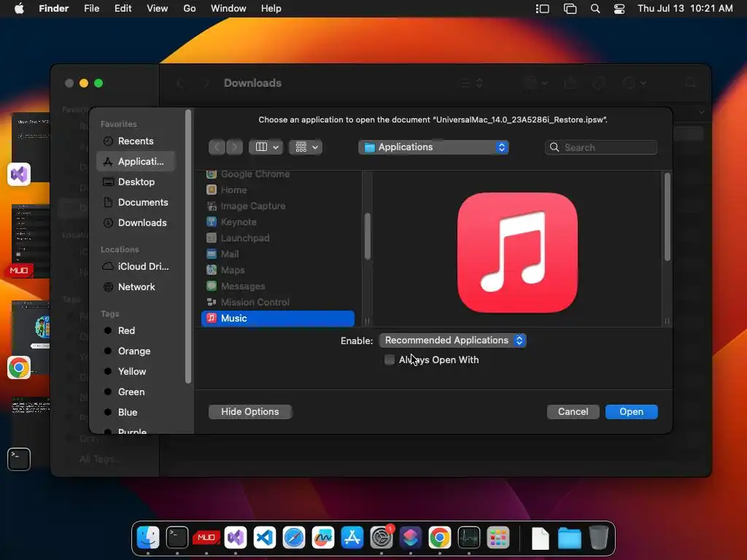Check the Always Open With checkbox

(x=390, y=359)
